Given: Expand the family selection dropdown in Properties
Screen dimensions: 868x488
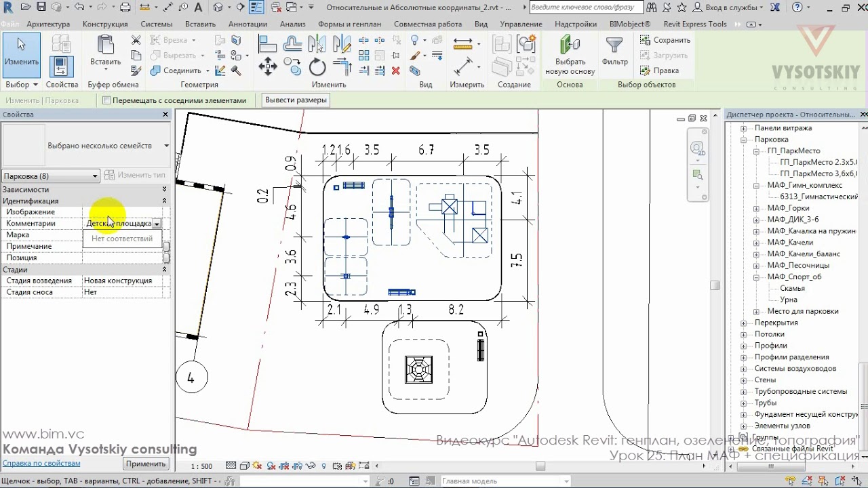Looking at the screenshot, I should pos(166,146).
